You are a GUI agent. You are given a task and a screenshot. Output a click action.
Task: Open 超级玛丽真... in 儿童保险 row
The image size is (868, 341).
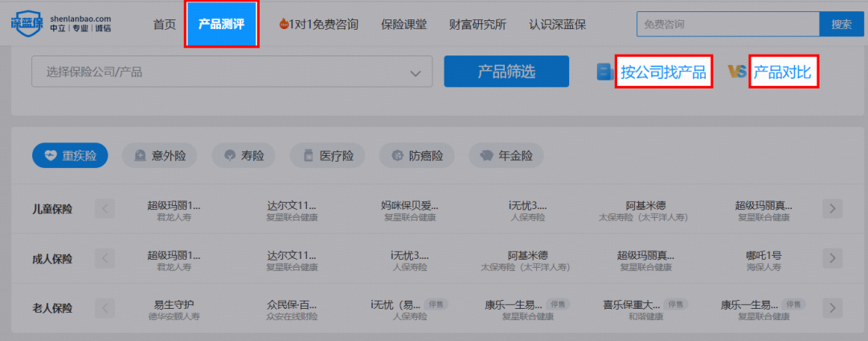tap(764, 211)
